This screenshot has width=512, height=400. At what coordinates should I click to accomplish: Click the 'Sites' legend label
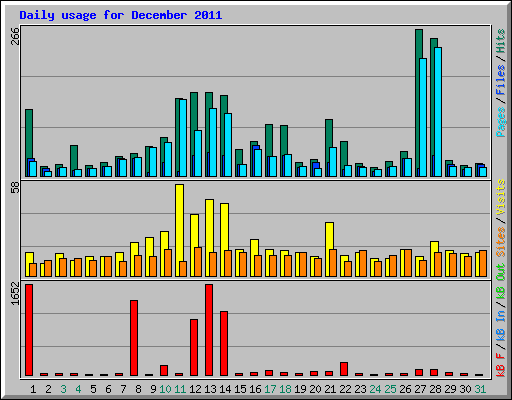[x=501, y=241]
